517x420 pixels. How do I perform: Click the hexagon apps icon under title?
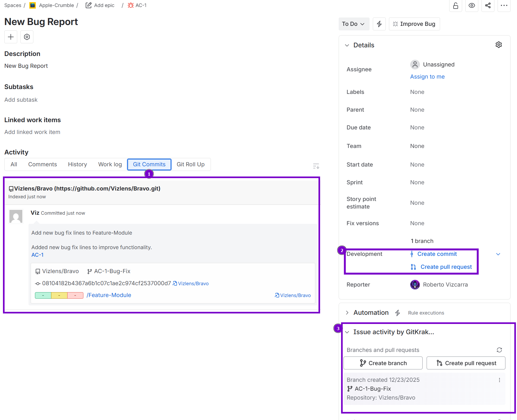(x=27, y=37)
